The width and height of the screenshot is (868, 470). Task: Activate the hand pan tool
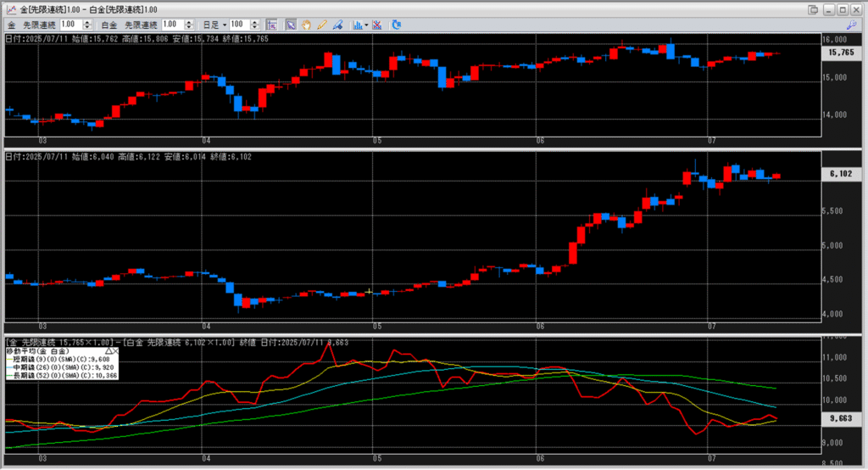(306, 25)
